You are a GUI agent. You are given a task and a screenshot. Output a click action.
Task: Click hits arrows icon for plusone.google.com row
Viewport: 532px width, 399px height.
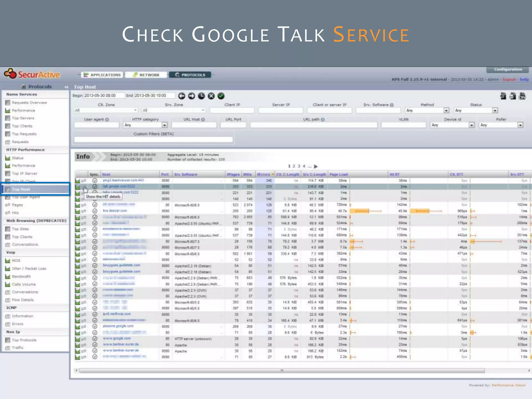[83, 327]
